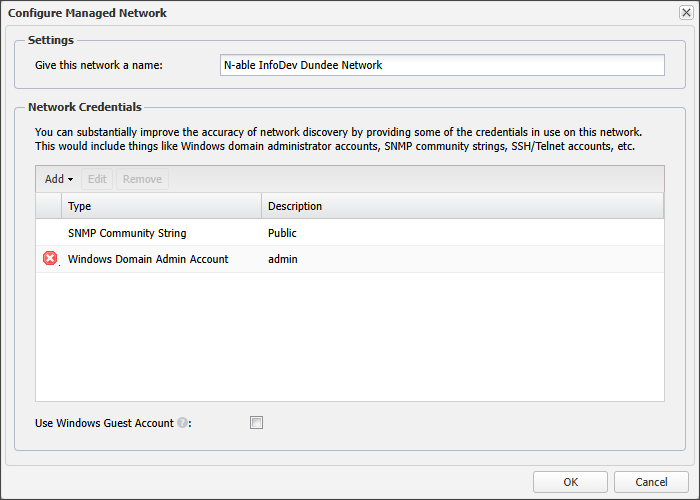Screen dimensions: 700x500
Task: Click the Public description cell
Action: point(283,233)
